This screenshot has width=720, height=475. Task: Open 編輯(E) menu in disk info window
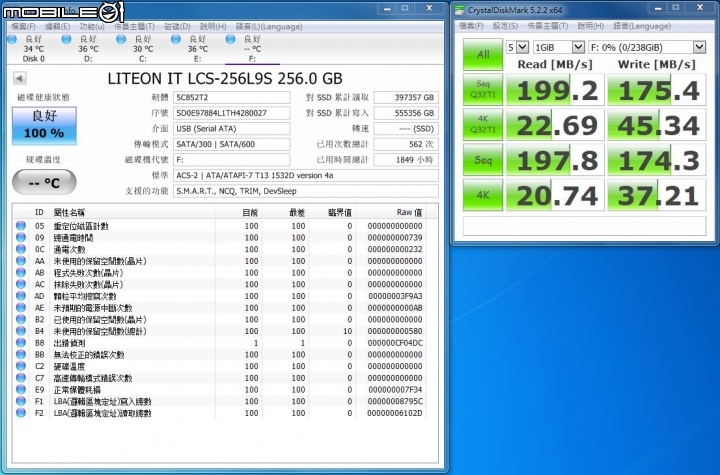pyautogui.click(x=57, y=27)
